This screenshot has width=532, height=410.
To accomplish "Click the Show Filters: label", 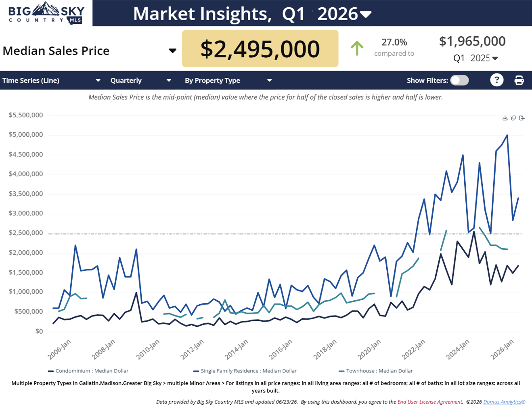I will [427, 80].
